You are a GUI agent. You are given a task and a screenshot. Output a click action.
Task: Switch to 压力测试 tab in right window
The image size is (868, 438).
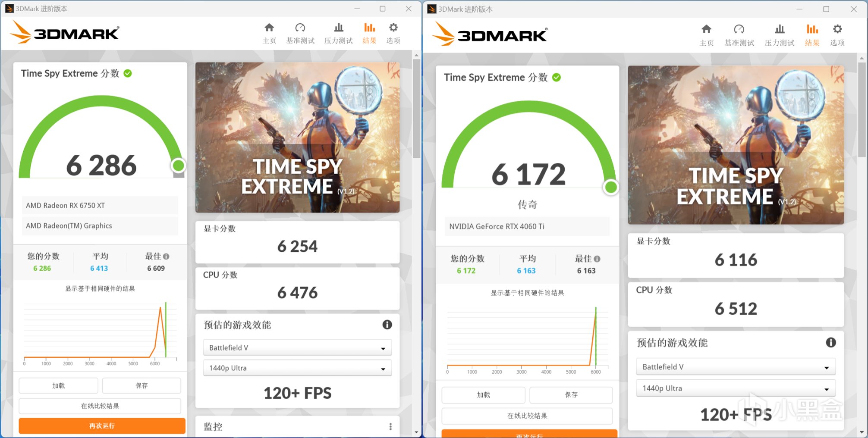point(780,35)
